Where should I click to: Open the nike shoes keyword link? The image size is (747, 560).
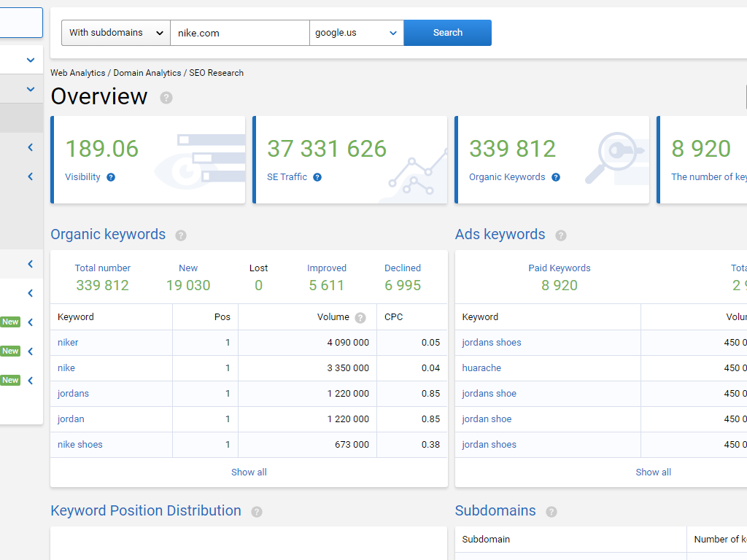click(80, 445)
